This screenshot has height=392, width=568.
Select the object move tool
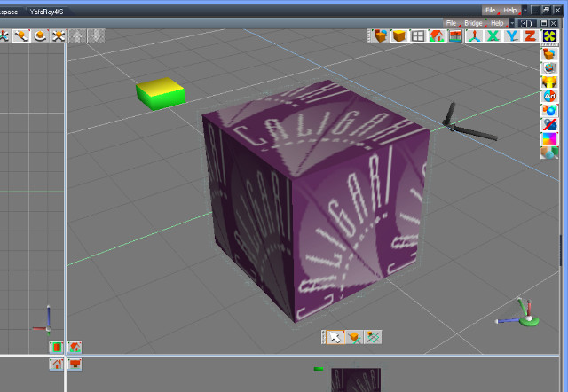point(21,35)
